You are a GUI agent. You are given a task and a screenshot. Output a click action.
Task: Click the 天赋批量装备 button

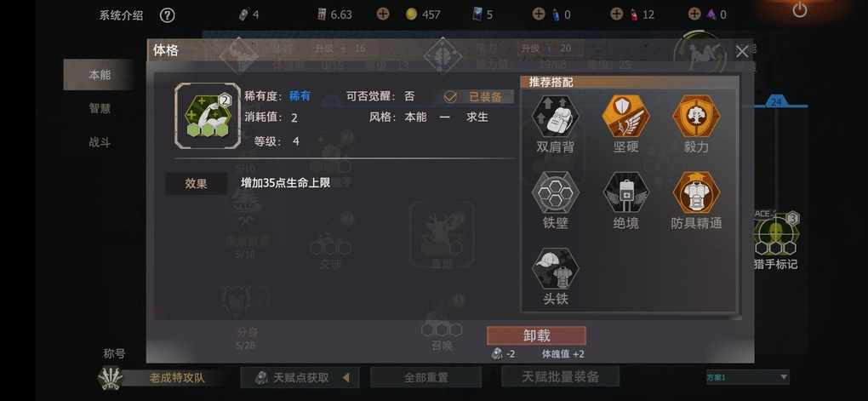coord(560,376)
